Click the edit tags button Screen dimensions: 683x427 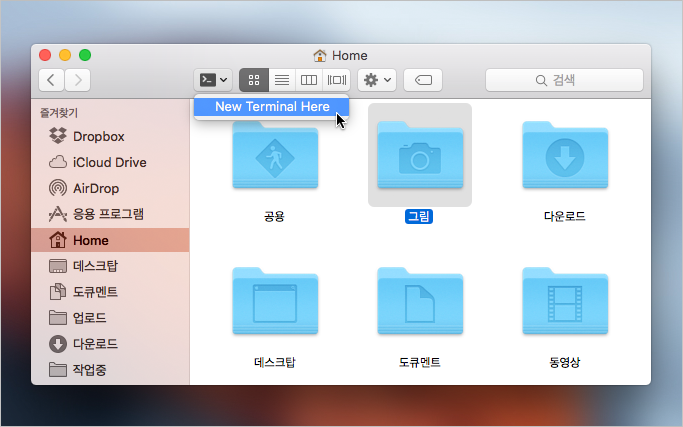coord(423,80)
